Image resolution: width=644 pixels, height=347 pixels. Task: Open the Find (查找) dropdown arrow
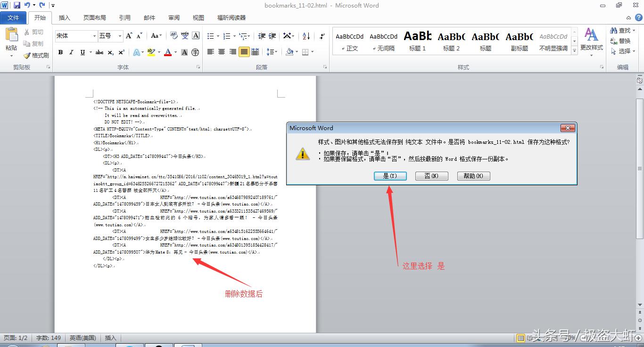coord(634,31)
